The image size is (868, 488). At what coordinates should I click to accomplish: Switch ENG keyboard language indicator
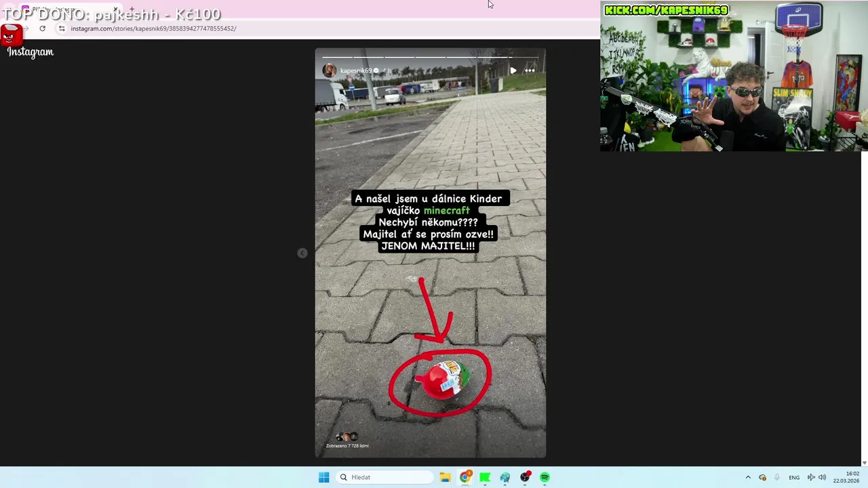(x=794, y=477)
